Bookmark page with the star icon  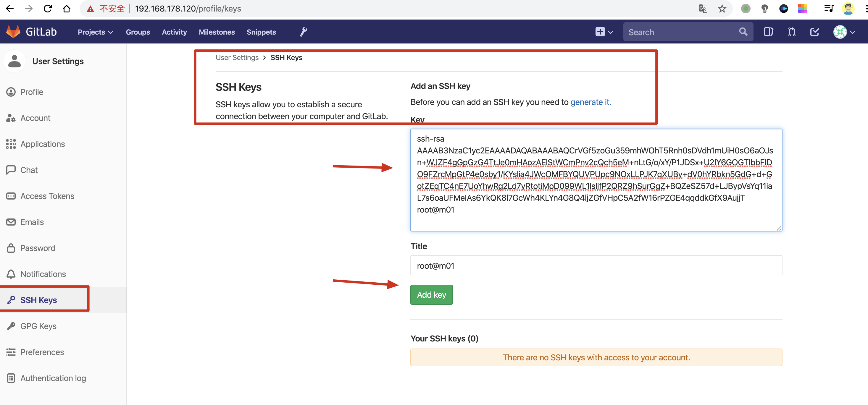point(722,8)
